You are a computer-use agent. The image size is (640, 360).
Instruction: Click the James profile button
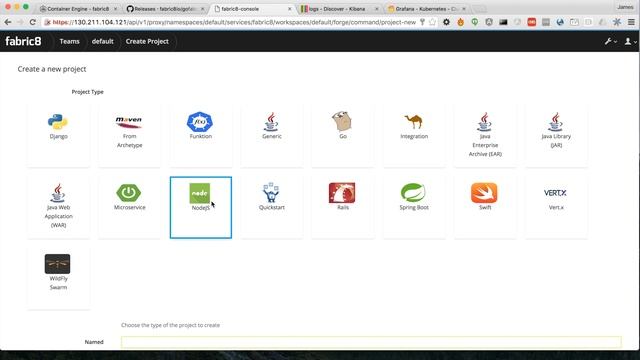point(624,7)
